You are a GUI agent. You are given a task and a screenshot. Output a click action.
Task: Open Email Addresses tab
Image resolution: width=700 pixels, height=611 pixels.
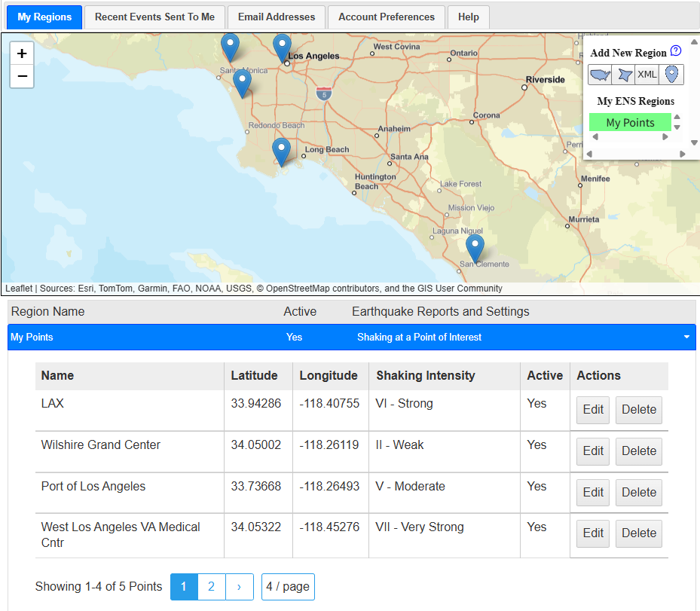(x=277, y=17)
